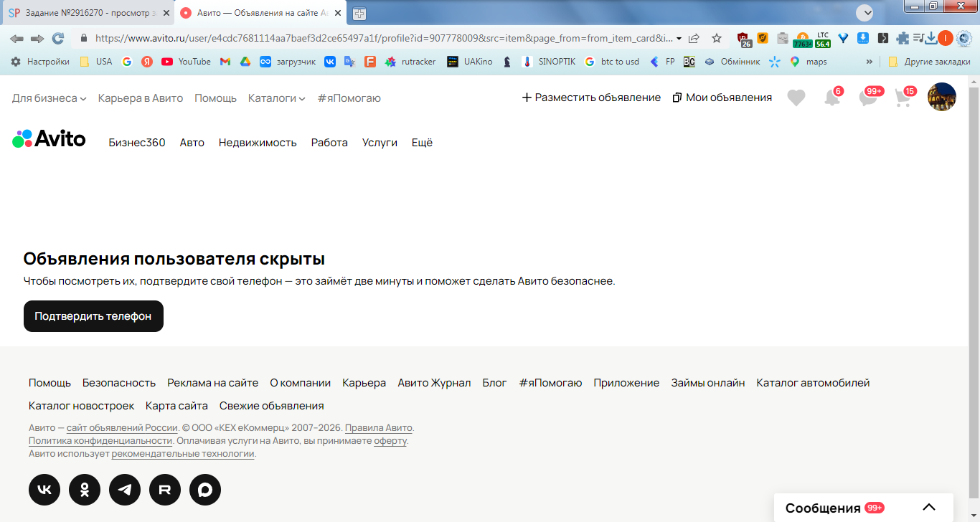Open uBlock Origin extension showing 26
Image resolution: width=980 pixels, height=522 pixels.
tap(744, 39)
